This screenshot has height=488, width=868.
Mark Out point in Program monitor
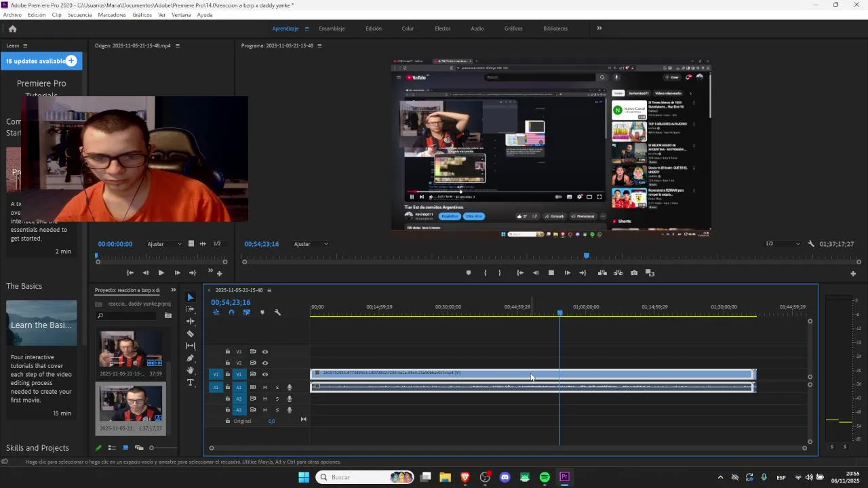500,272
